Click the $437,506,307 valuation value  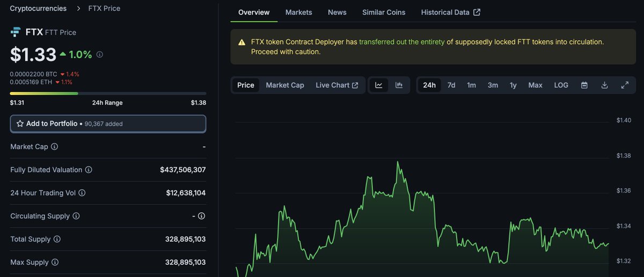[183, 170]
